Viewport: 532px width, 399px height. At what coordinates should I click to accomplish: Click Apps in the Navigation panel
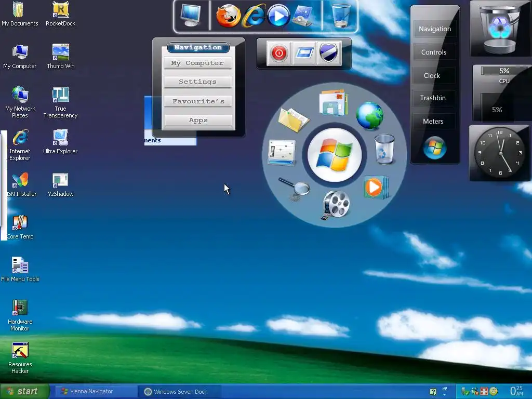point(198,120)
